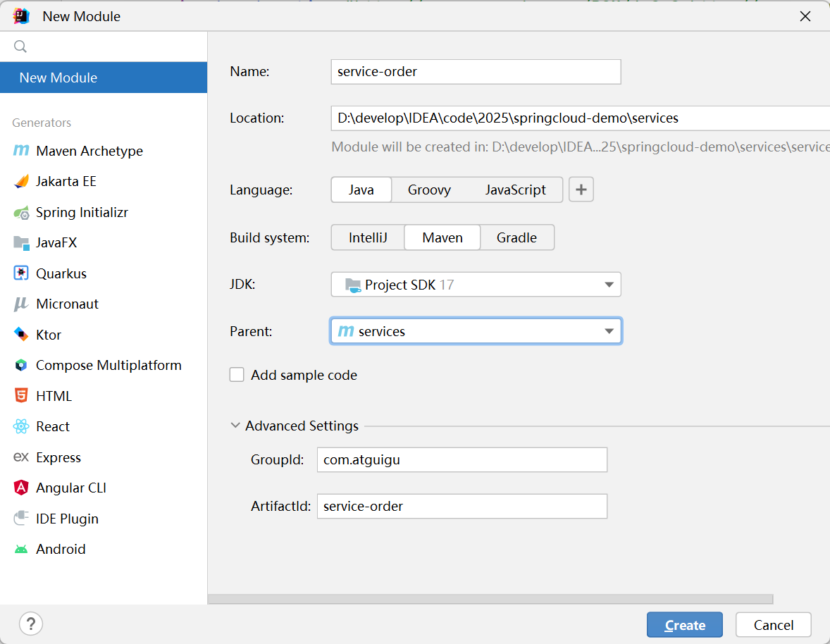
Task: Select Spring Initializr generator
Action: (104, 213)
